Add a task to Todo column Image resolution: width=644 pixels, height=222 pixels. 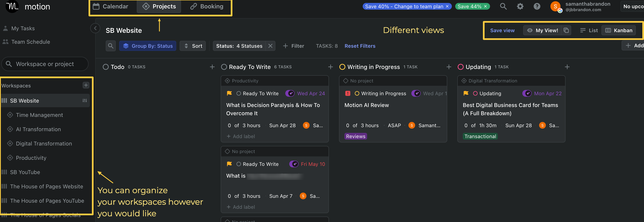point(212,67)
